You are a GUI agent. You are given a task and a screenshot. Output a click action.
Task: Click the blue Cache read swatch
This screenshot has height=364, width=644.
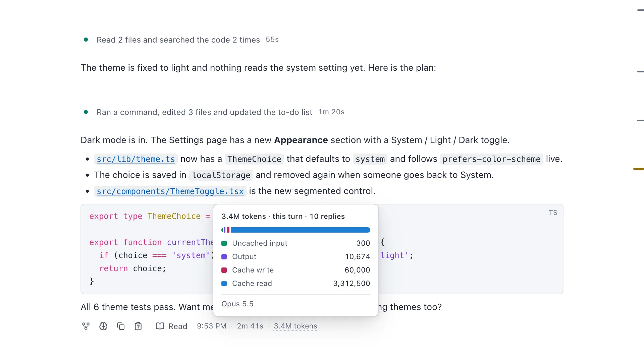click(224, 284)
